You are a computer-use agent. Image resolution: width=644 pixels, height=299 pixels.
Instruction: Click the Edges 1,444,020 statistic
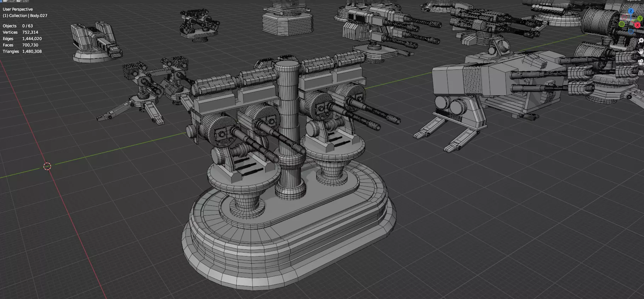pos(22,39)
